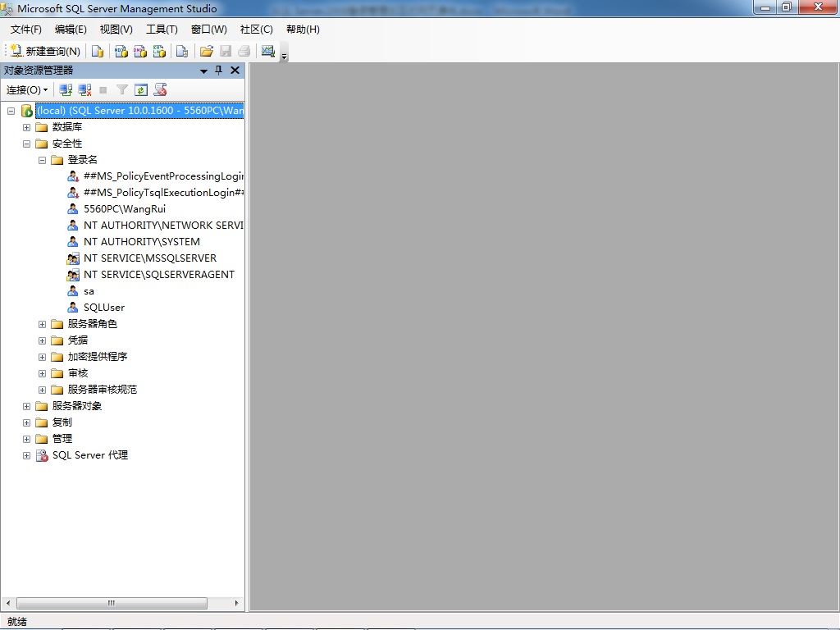The height and width of the screenshot is (630, 840).
Task: Open the 连接(O) connect dropdown
Action: click(x=27, y=90)
